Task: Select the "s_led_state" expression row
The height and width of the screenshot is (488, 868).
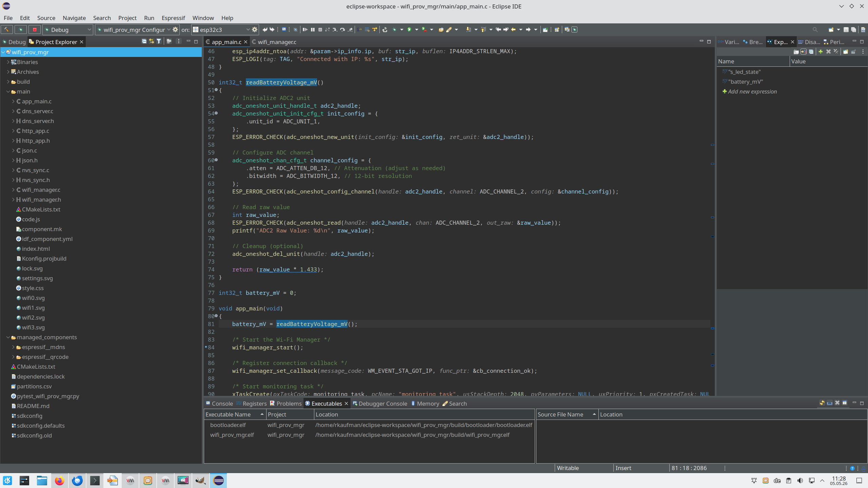Action: 792,72
